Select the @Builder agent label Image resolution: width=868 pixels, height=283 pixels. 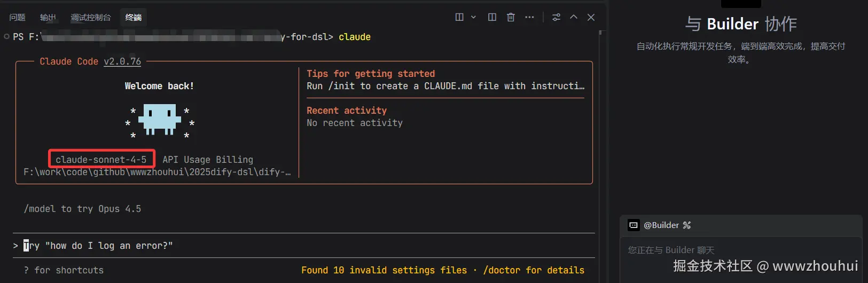661,225
